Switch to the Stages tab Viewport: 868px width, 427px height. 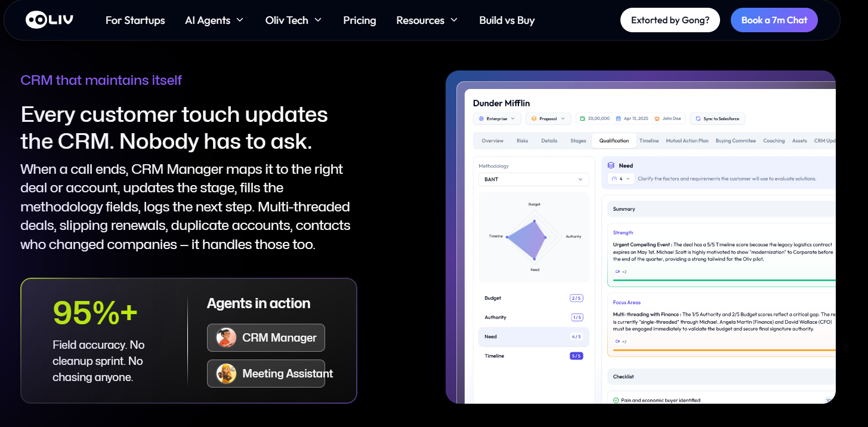click(x=578, y=141)
